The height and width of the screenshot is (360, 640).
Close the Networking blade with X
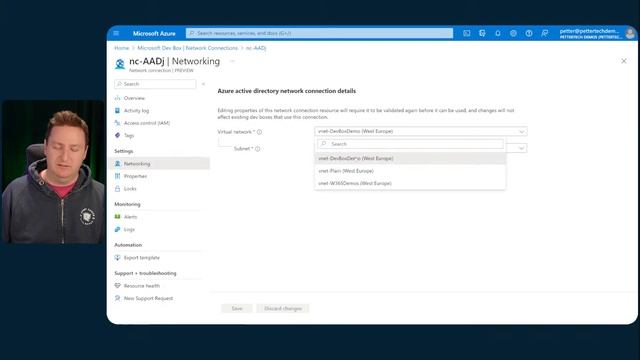pos(624,61)
